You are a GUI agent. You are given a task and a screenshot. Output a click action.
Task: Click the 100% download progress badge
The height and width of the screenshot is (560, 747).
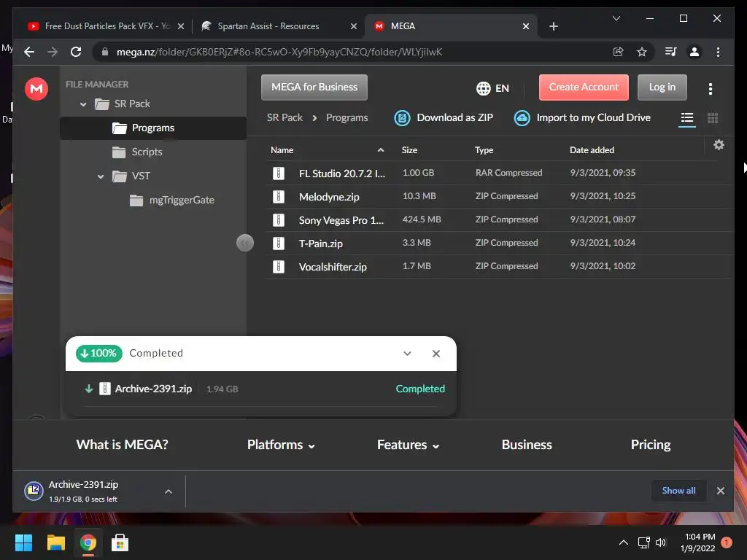(99, 354)
